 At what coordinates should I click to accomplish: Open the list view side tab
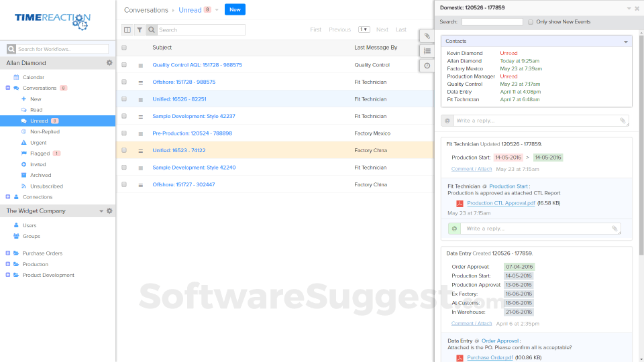pos(427,51)
